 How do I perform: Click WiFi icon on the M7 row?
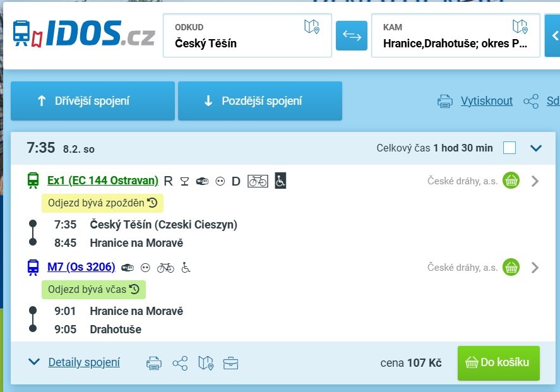coord(128,268)
